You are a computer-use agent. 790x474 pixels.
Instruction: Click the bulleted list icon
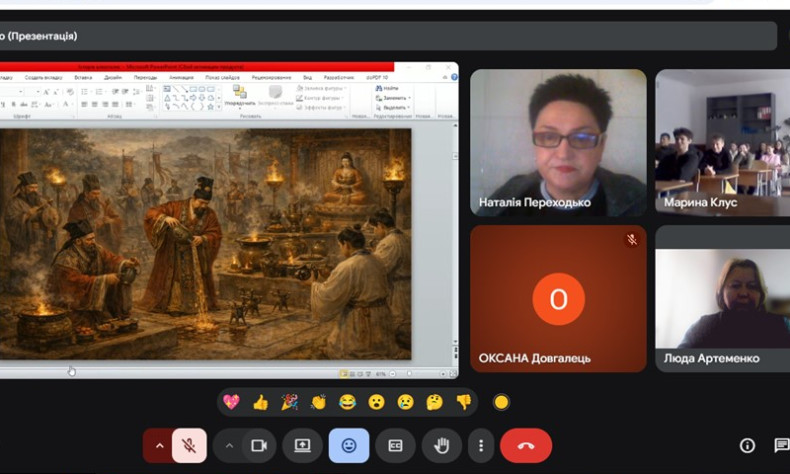85,92
